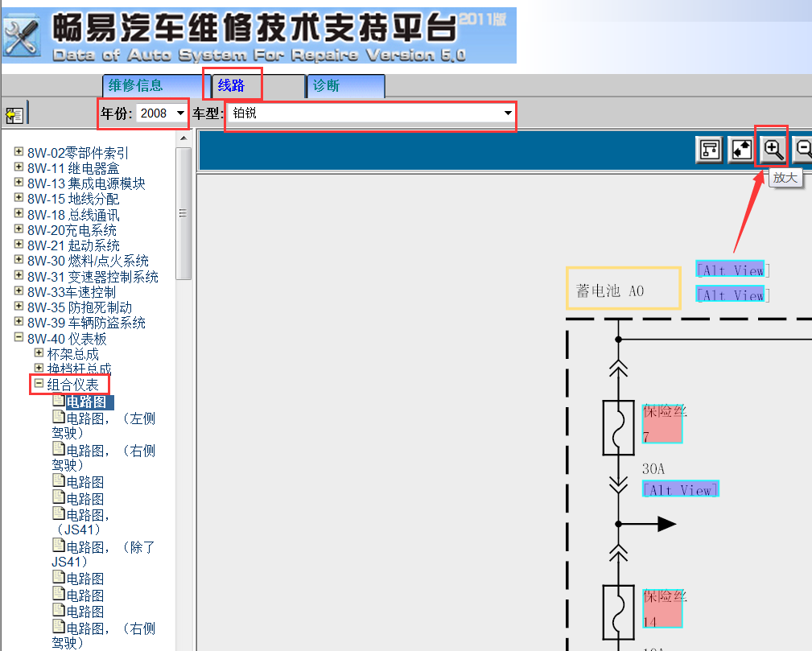This screenshot has height=651, width=812.
Task: Expand the 8W-15 地线分配 node
Action: click(x=19, y=197)
